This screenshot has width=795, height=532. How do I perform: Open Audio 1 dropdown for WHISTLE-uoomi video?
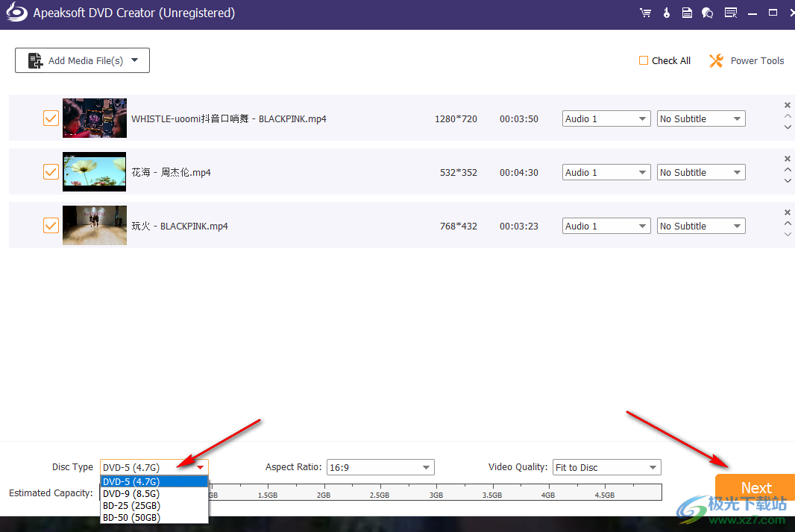pos(606,118)
